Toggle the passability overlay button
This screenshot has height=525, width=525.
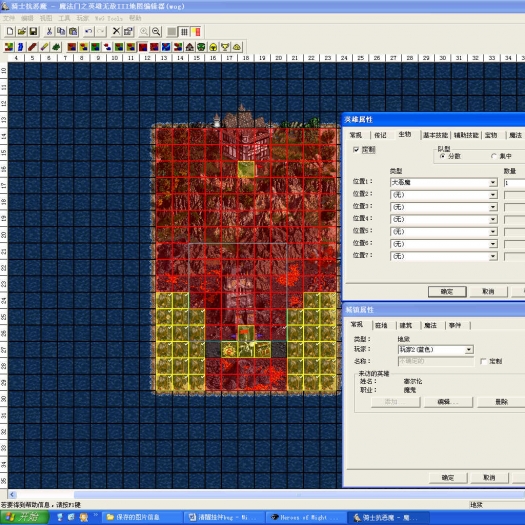[196, 32]
